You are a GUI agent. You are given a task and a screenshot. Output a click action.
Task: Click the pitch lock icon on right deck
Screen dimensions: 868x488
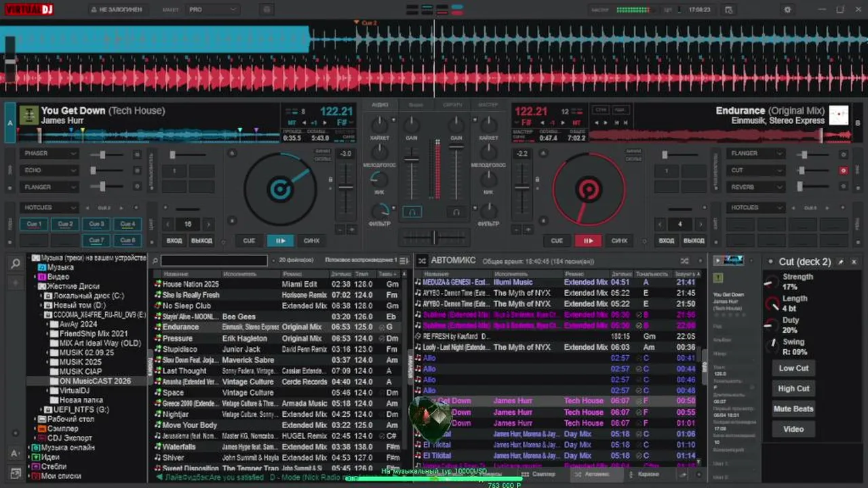point(538,180)
